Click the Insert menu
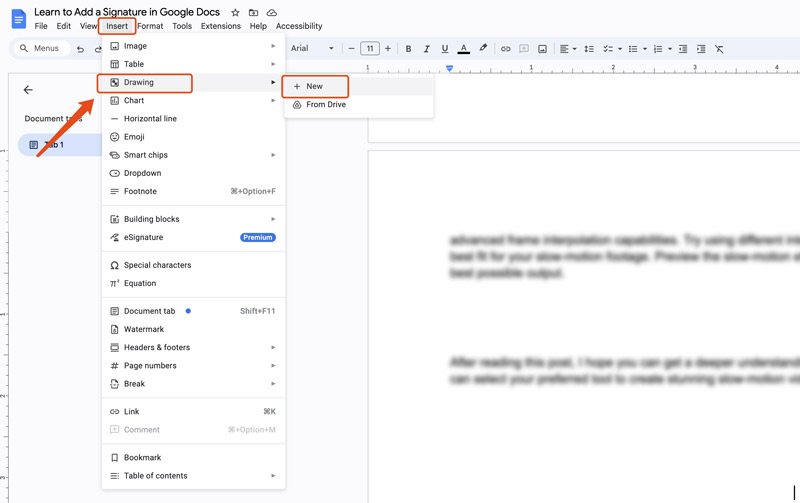 tap(117, 26)
